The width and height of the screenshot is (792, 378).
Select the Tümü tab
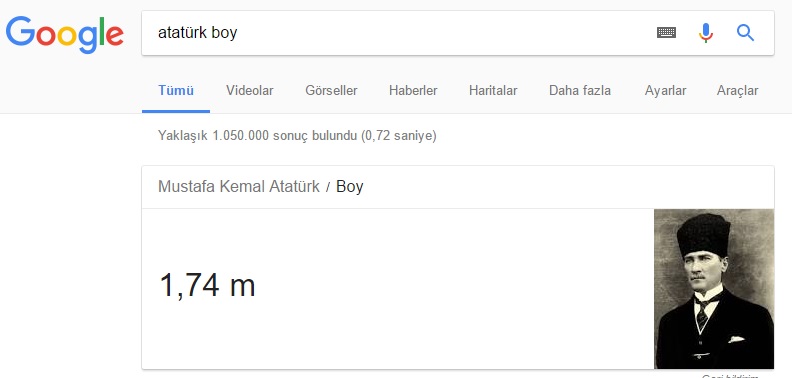[x=176, y=90]
